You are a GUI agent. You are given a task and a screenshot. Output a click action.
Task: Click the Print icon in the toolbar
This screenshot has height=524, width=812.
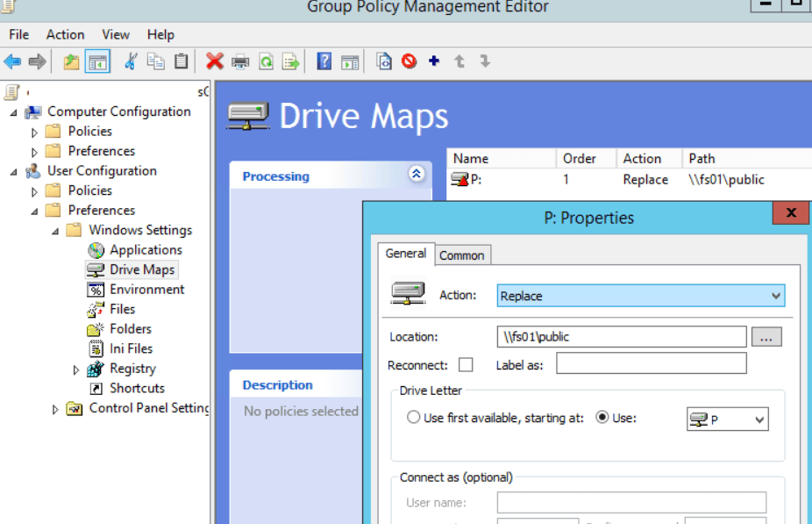pos(240,61)
